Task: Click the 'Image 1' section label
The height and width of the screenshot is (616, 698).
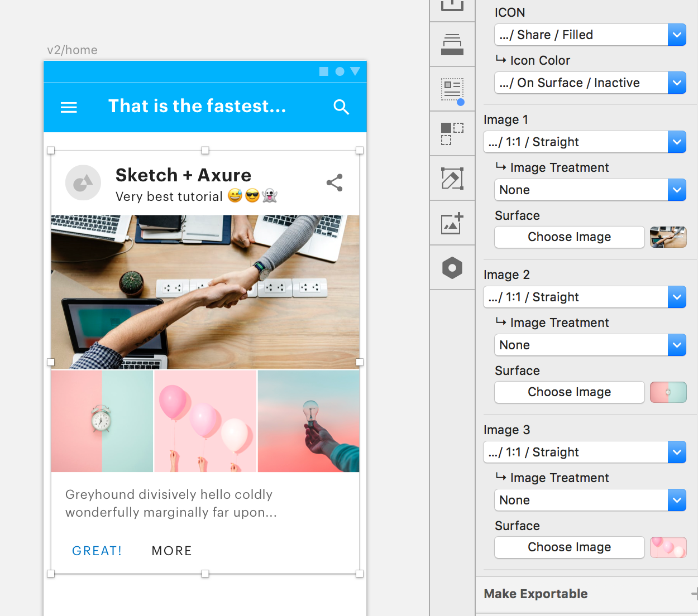Action: click(506, 119)
